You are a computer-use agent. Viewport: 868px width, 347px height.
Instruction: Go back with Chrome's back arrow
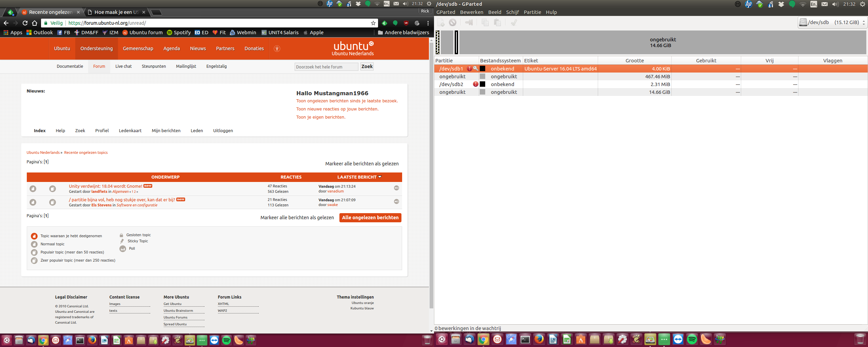pyautogui.click(x=6, y=23)
